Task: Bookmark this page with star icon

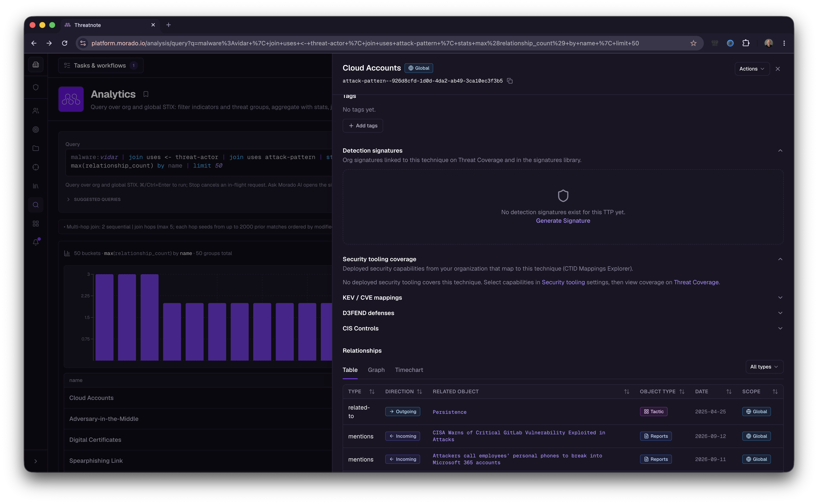Action: point(693,43)
